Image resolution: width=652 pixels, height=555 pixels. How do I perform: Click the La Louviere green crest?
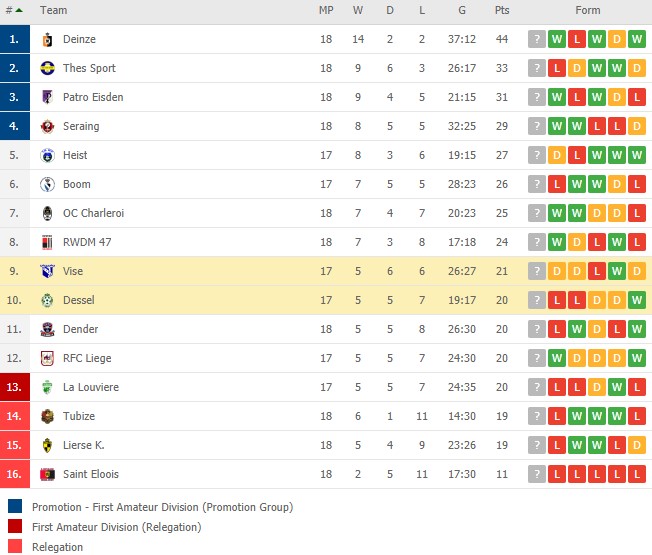click(x=47, y=387)
